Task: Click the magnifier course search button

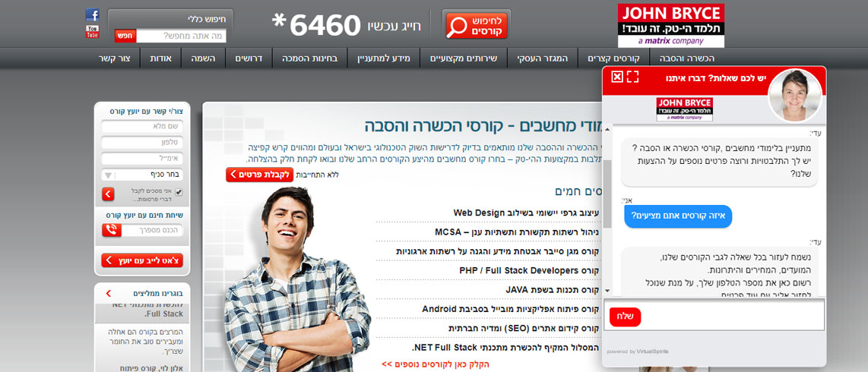Action: pos(477,24)
